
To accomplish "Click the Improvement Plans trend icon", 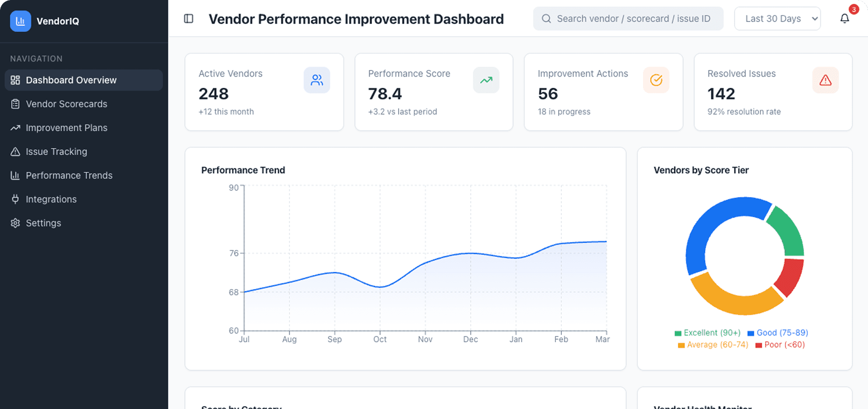I will point(15,128).
